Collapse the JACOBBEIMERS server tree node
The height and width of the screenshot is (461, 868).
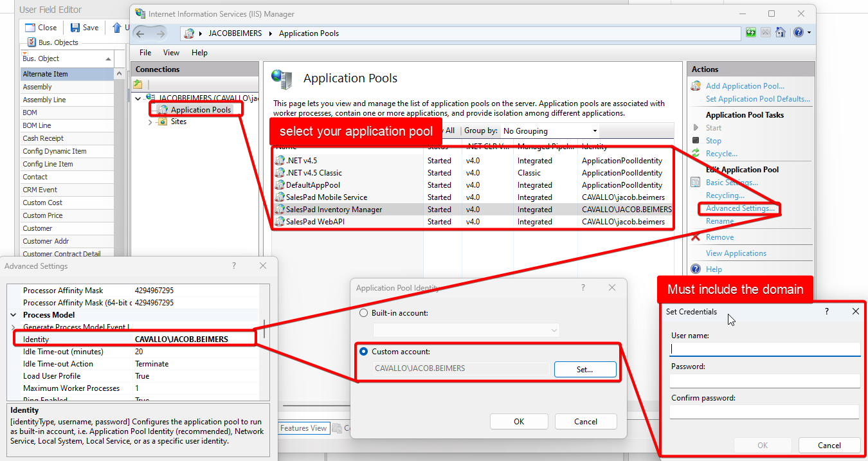(x=139, y=98)
